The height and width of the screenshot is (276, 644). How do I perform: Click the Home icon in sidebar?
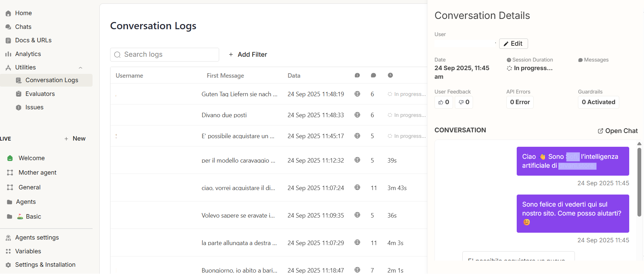click(x=8, y=13)
